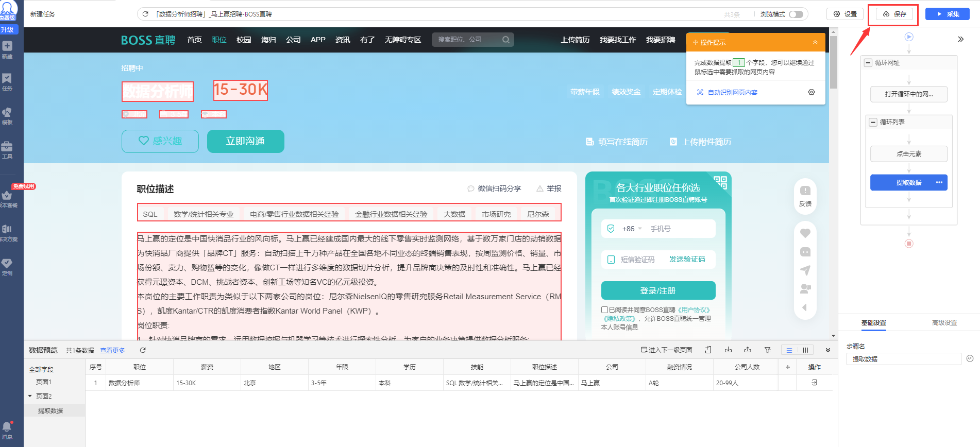Open 解决方案 solutions in left sidebar

click(7, 233)
